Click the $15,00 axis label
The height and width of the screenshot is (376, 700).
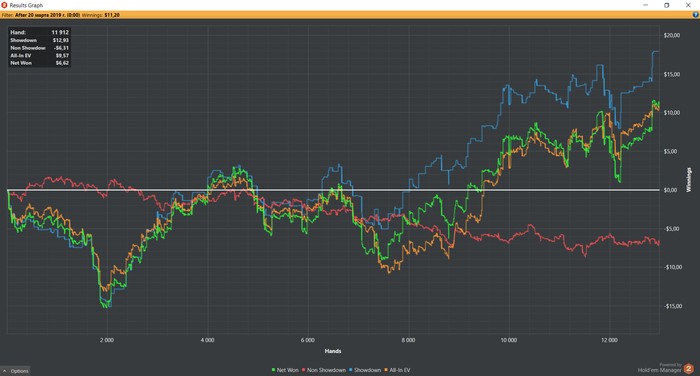(672, 74)
